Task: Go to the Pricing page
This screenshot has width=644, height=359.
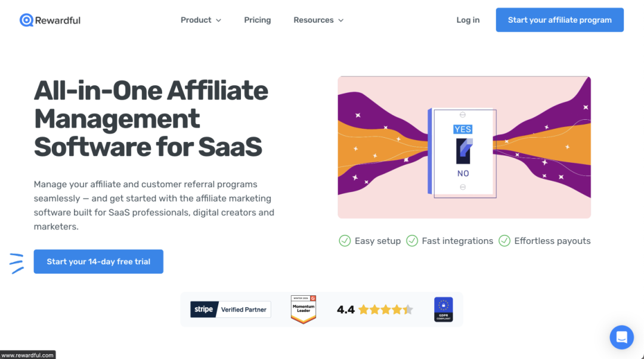Action: pos(258,20)
